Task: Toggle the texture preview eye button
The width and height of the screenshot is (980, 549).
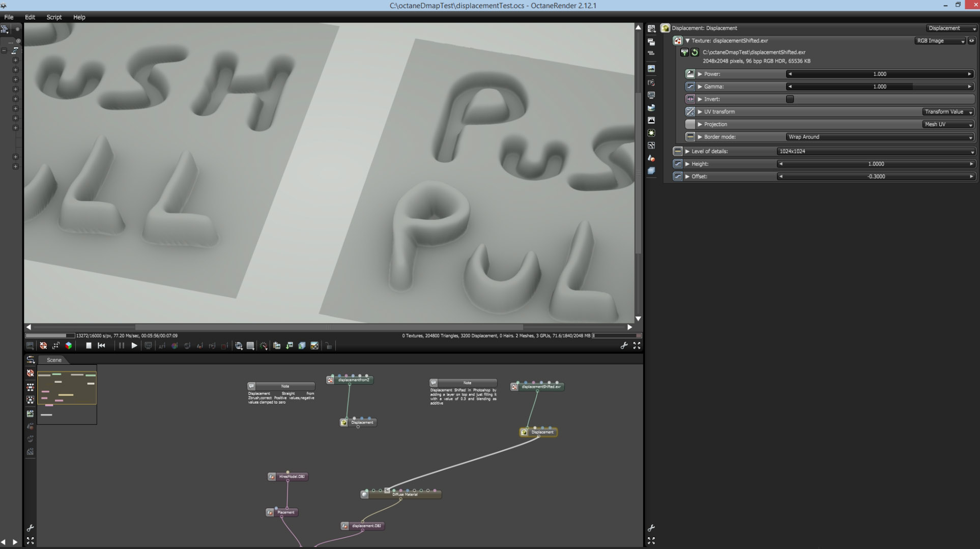Action: tap(971, 41)
